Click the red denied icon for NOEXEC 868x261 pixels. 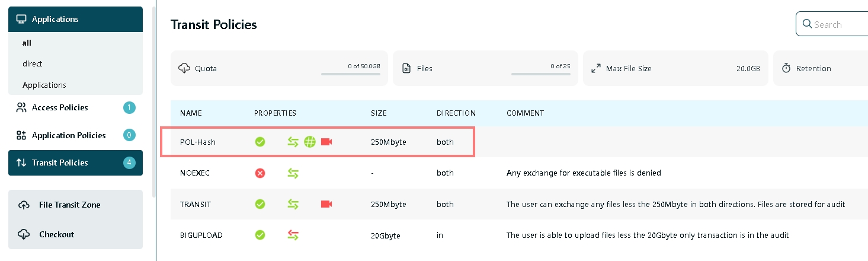click(260, 173)
